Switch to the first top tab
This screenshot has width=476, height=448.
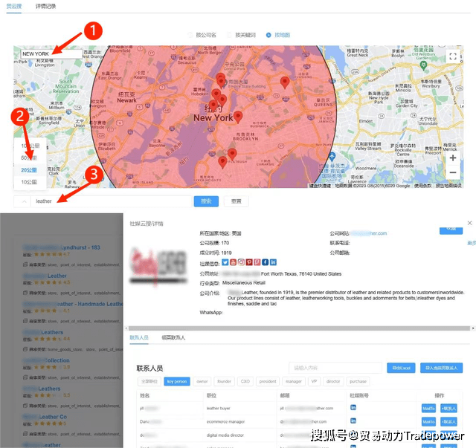tap(14, 6)
